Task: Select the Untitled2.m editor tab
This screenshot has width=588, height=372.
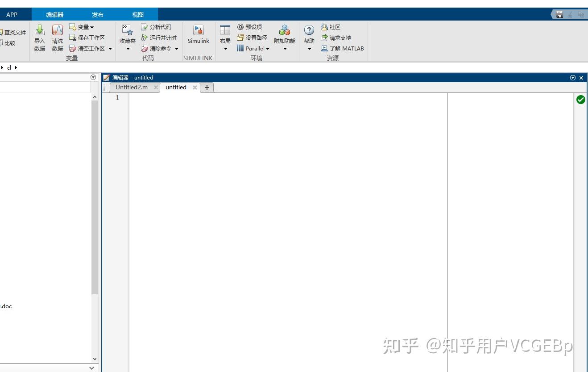Action: [131, 87]
